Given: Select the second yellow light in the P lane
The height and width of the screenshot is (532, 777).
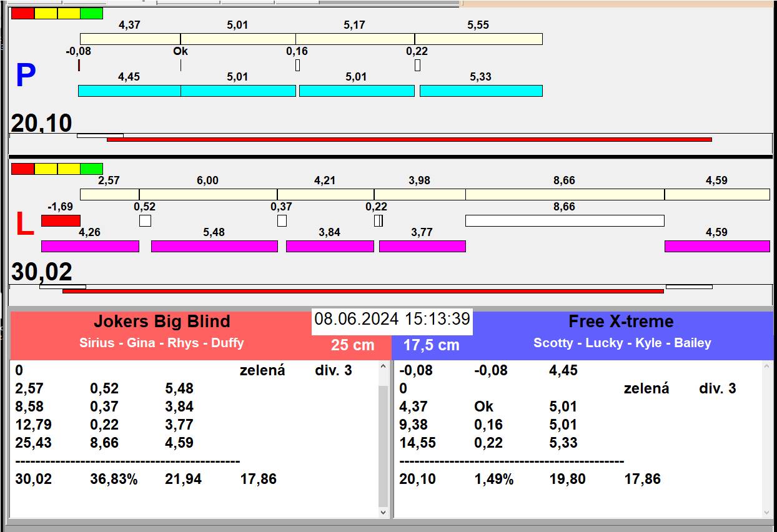Looking at the screenshot, I should pyautogui.click(x=69, y=13).
